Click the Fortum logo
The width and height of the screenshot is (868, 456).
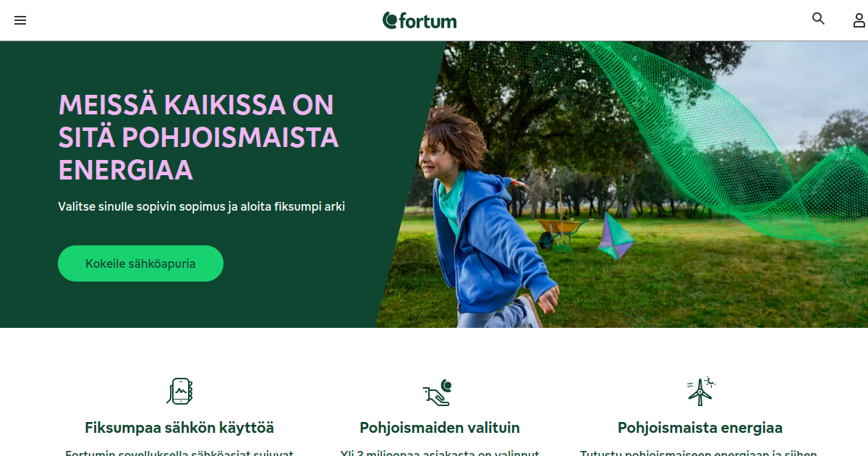point(420,20)
